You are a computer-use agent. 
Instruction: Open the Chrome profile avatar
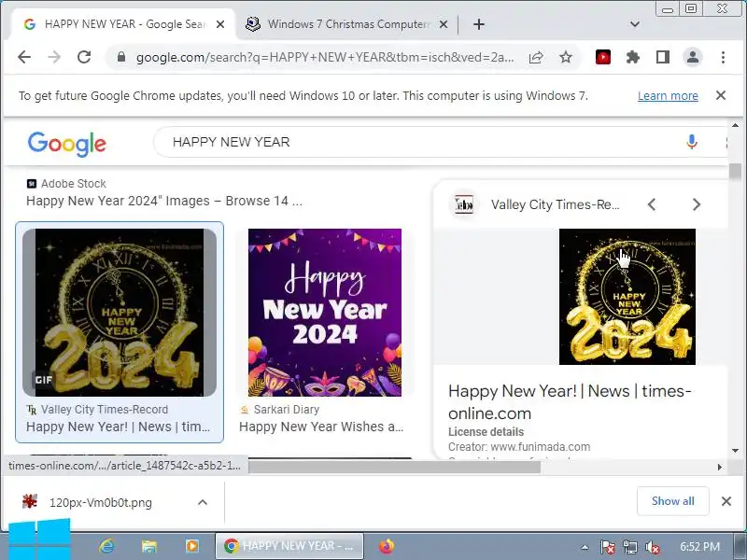pos(693,58)
